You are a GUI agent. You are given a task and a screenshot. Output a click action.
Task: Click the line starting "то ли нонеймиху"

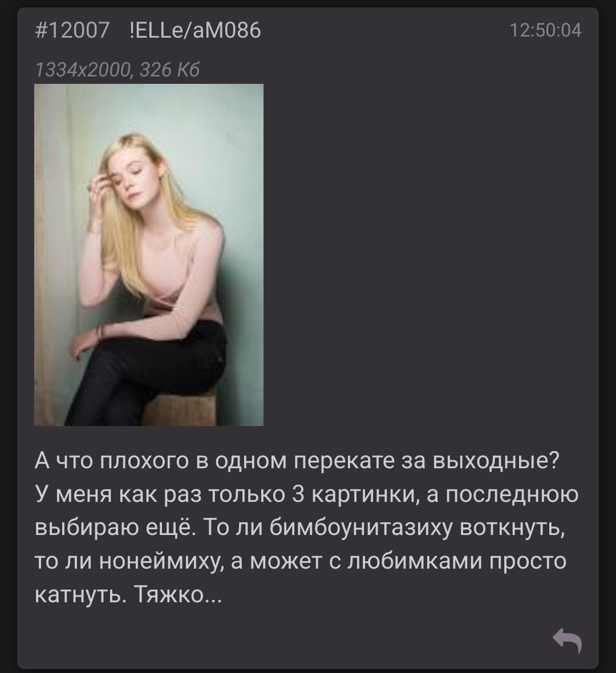(x=301, y=561)
